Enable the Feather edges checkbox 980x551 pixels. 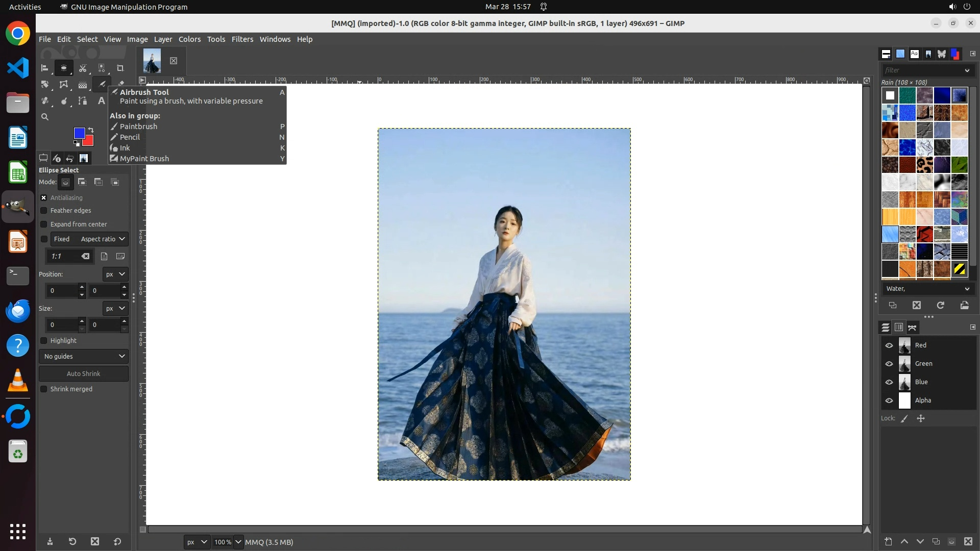[x=44, y=211]
